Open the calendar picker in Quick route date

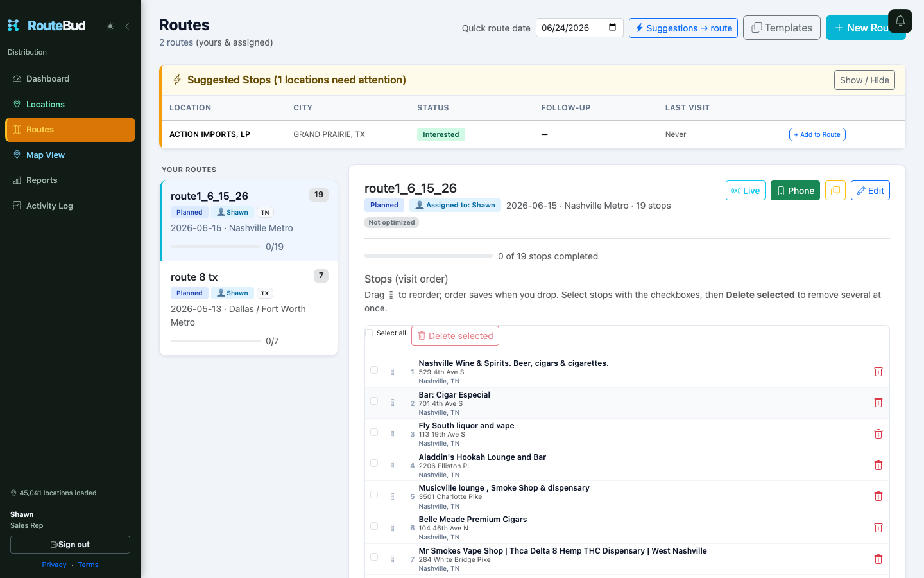click(612, 28)
